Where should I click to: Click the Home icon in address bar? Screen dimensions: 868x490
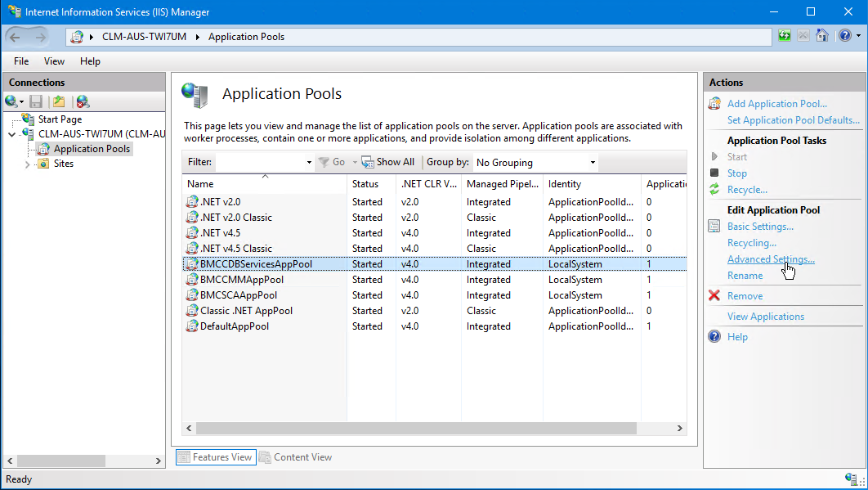click(822, 36)
